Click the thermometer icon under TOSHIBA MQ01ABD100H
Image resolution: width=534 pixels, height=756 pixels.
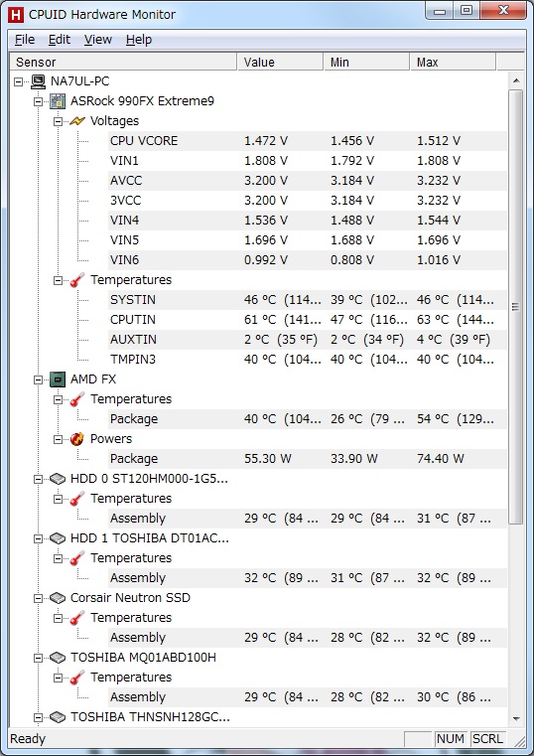77,678
